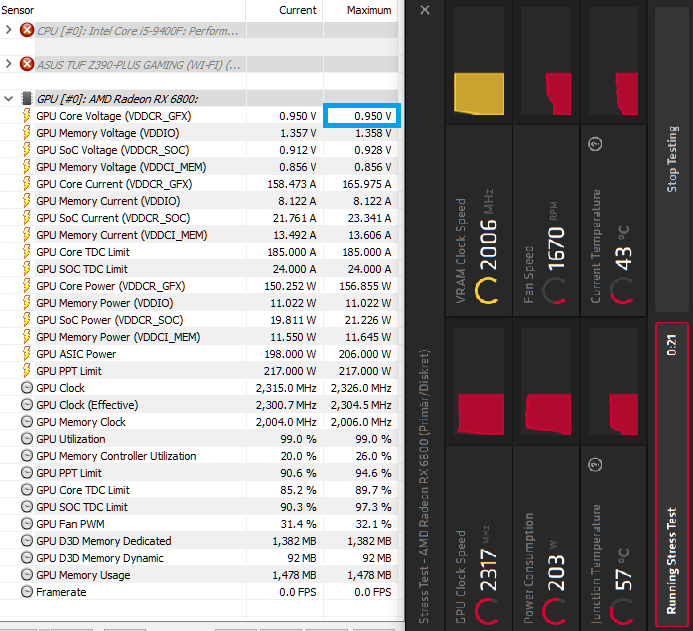Select the GPU Memory Current (VDDCI_MEM) row
This screenshot has height=631, width=693.
(199, 235)
